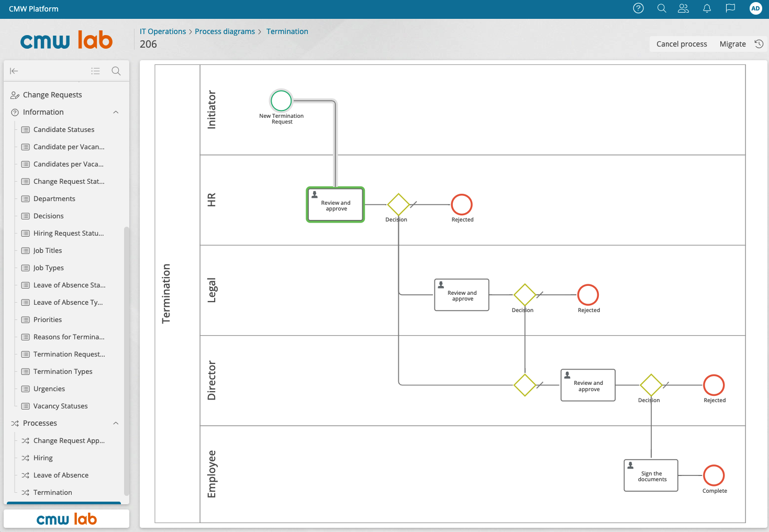The image size is (769, 532).
Task: Select the Sign the documents task
Action: coord(651,475)
